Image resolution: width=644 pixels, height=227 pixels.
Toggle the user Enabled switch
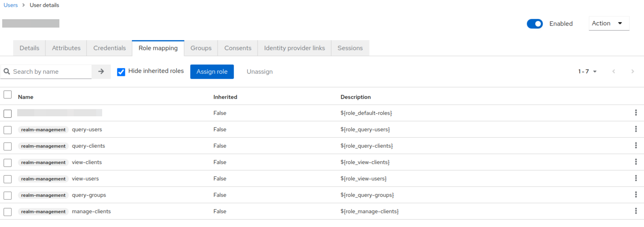click(x=535, y=23)
